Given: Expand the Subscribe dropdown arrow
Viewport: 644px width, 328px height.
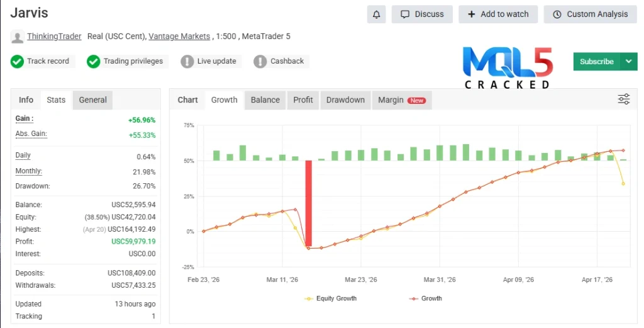Looking at the screenshot, I should point(629,62).
